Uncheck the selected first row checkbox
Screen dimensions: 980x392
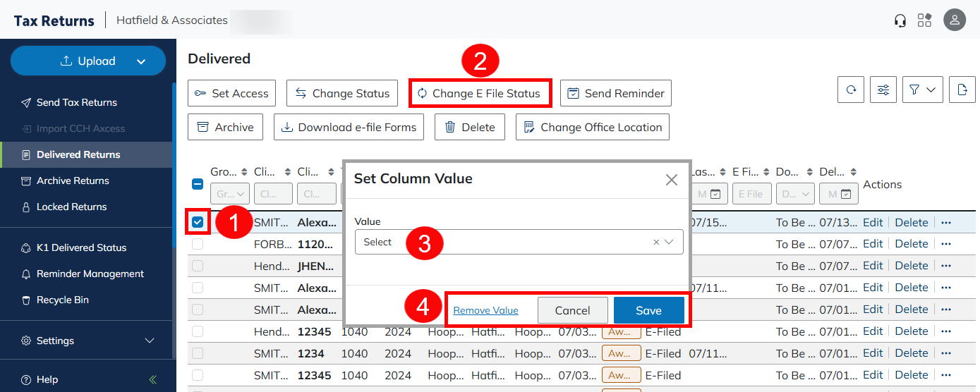tap(198, 223)
